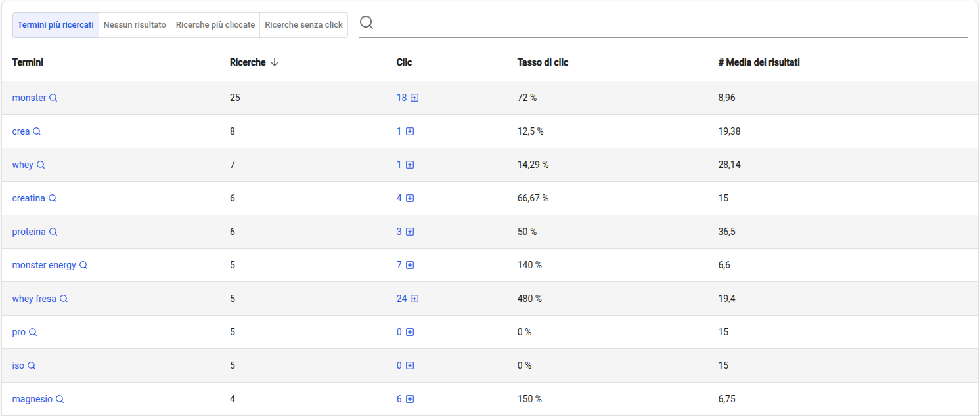Open the Ricerche più cliccate tab
Image resolution: width=980 pixels, height=416 pixels.
coord(215,25)
